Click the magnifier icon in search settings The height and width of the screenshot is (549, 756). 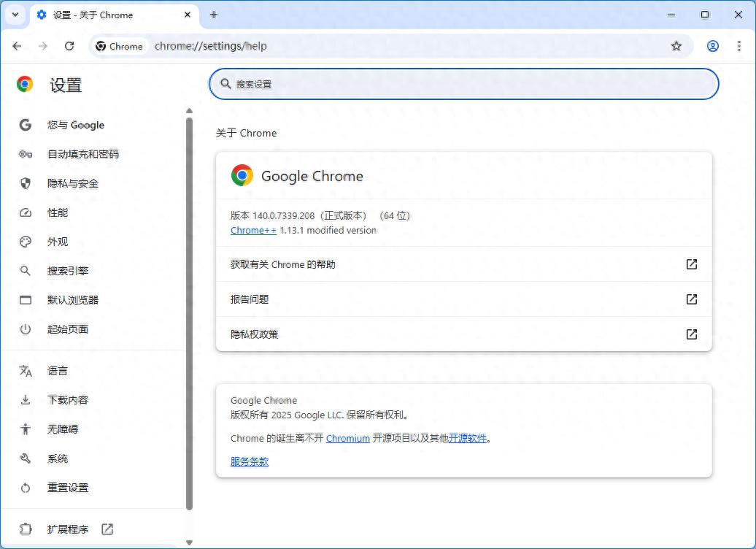pos(225,84)
